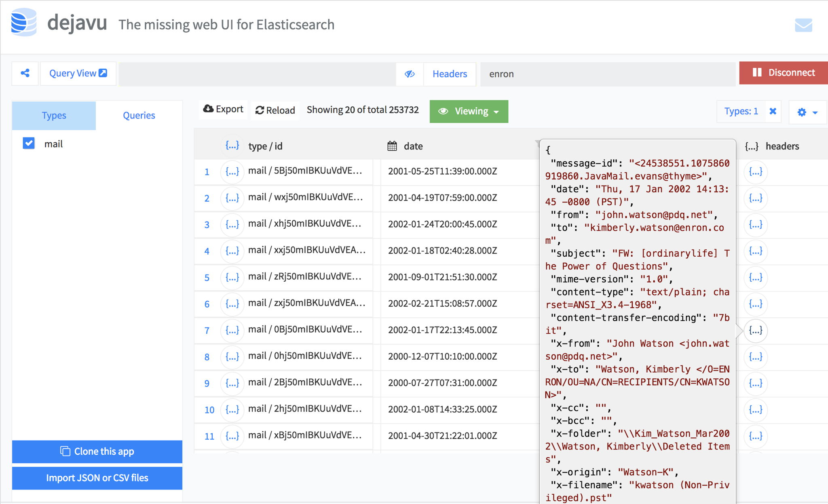Open the Viewing mode dropdown
The height and width of the screenshot is (504, 828).
coord(469,111)
